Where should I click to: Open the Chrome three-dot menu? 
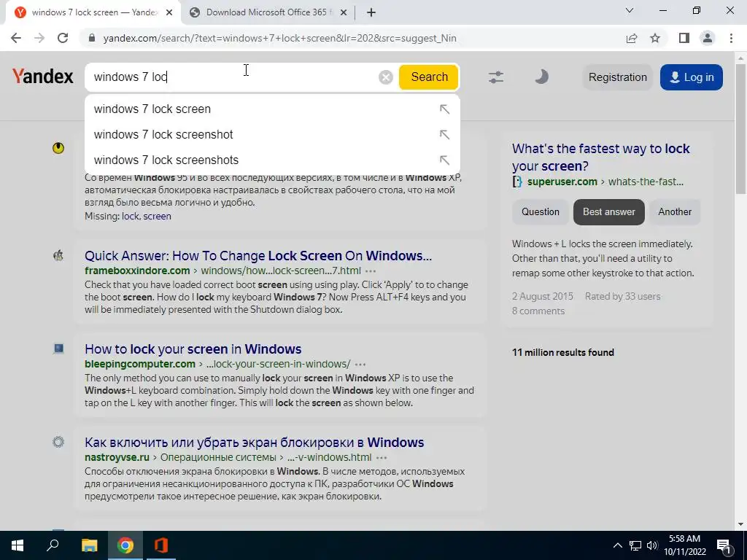point(731,38)
